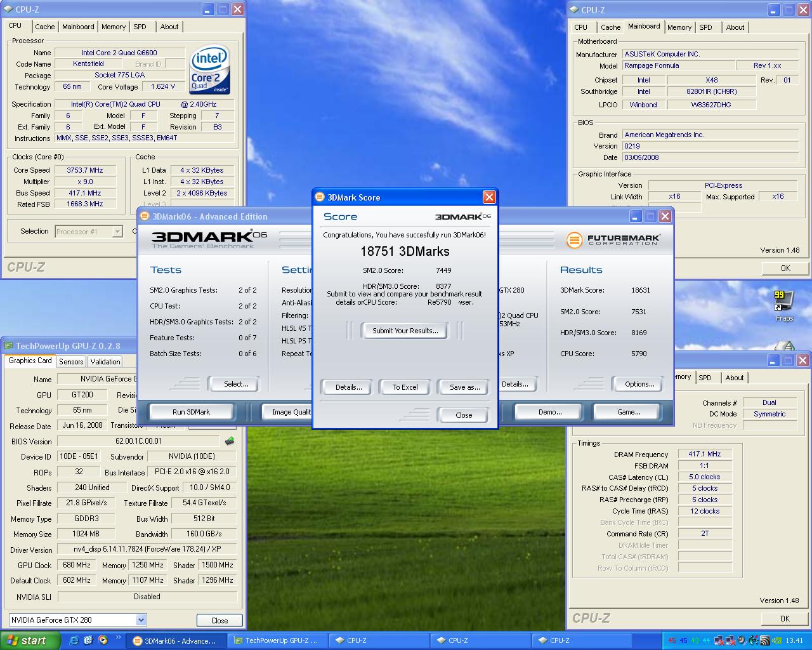812x650 pixels.
Task: Click OK in bottom-right CPU-Z window
Action: tap(785, 618)
